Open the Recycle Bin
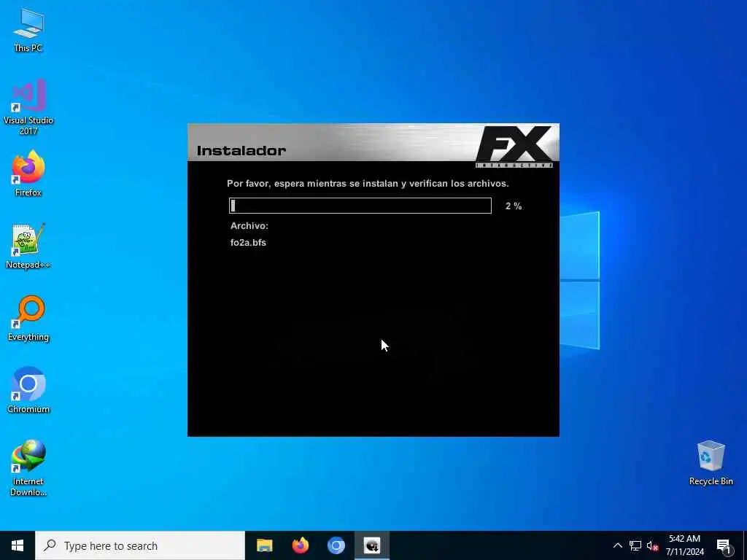747x560 pixels. (711, 463)
